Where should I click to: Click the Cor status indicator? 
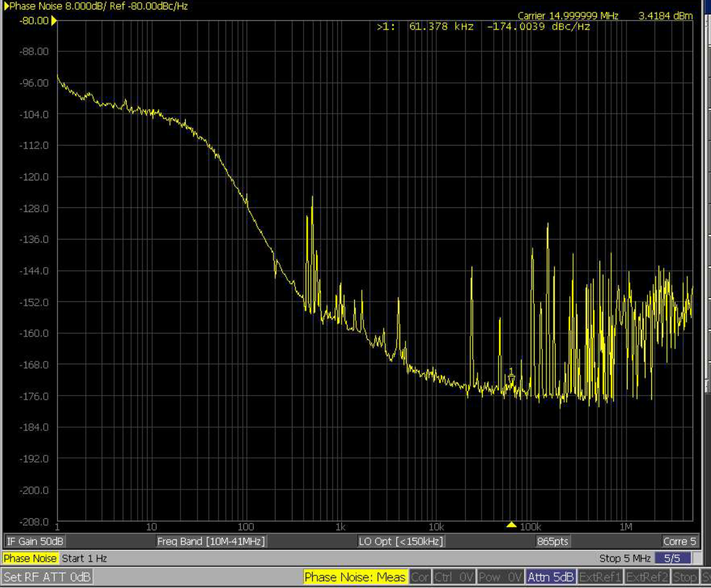[x=420, y=577]
